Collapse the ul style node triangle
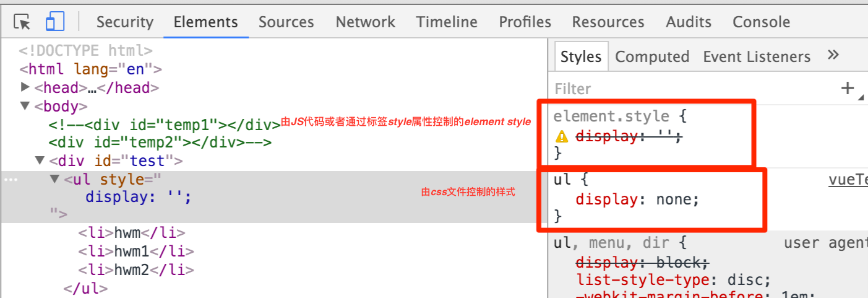 coord(54,180)
